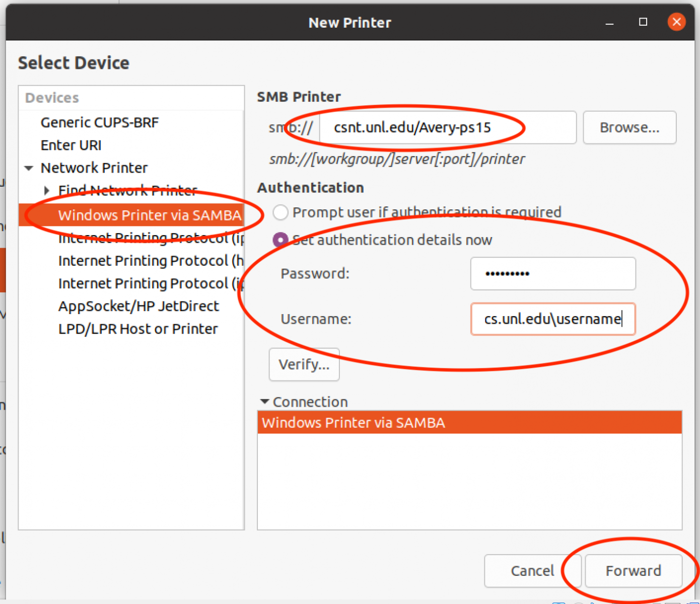Cancel the printer setup
The image size is (700, 604).
click(x=532, y=571)
